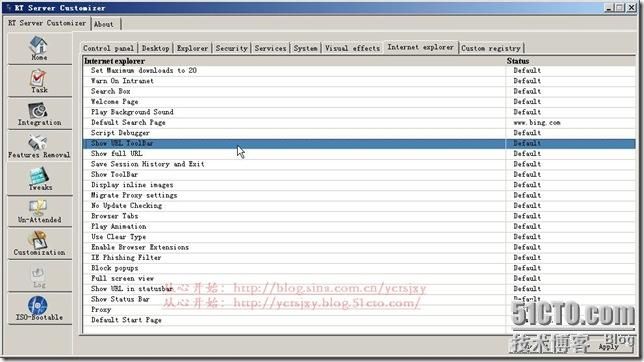The image size is (644, 362).
Task: Select the Display inline images row
Action: pos(359,185)
